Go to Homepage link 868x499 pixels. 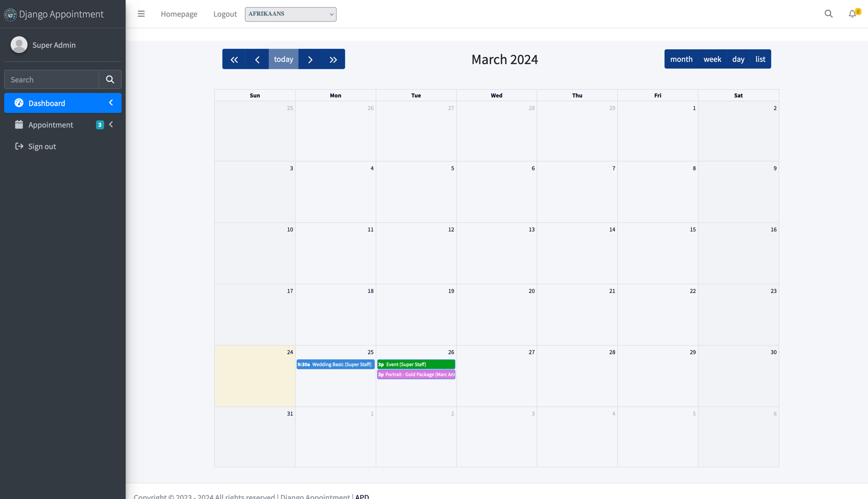(179, 14)
